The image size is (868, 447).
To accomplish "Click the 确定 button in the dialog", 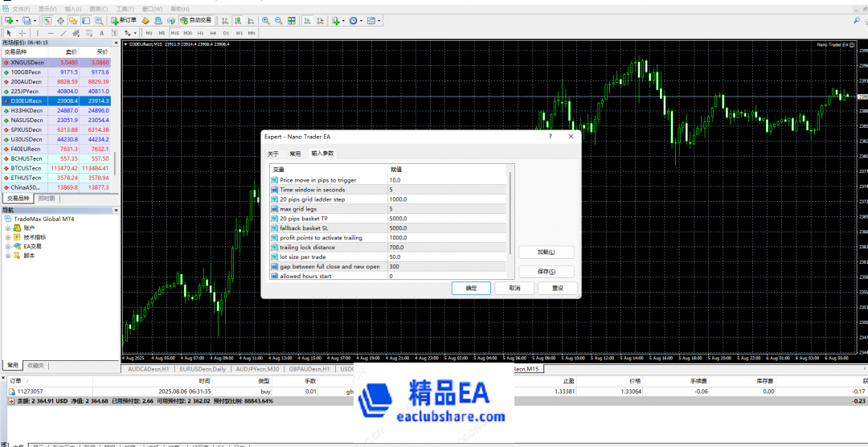I will tap(471, 288).
